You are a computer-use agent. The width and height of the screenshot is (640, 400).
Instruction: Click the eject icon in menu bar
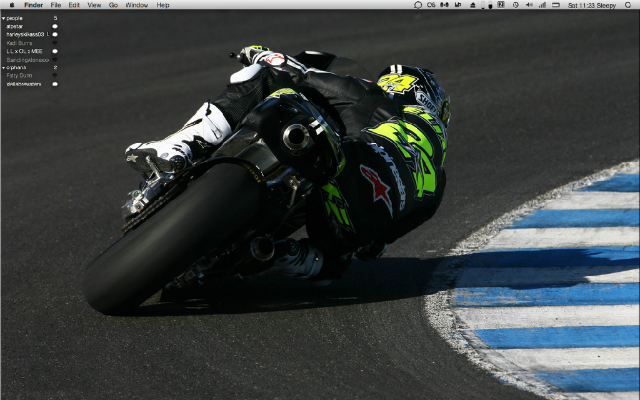(473, 5)
